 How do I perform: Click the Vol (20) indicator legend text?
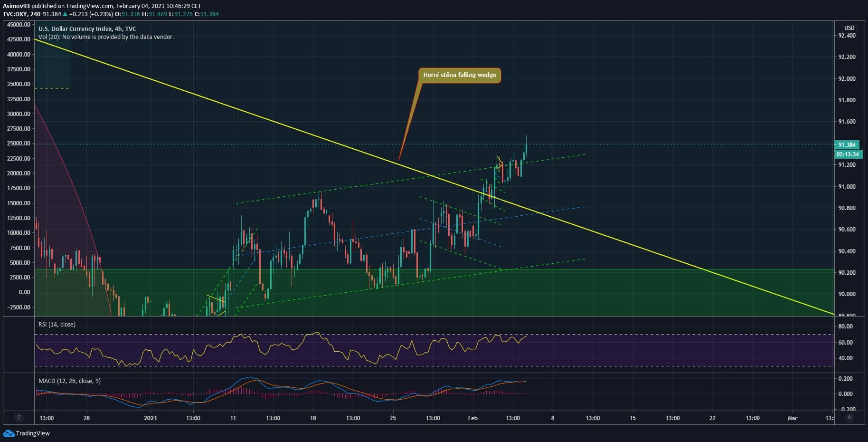click(106, 37)
